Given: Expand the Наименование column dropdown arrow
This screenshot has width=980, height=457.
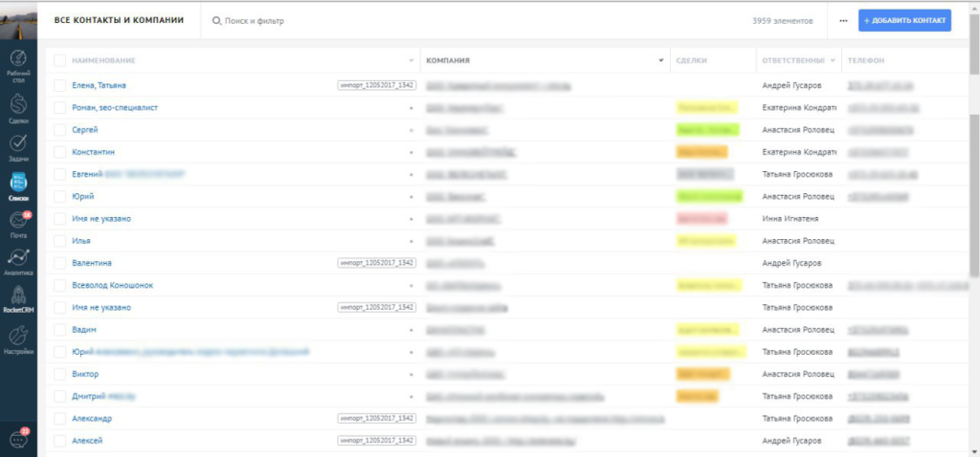Looking at the screenshot, I should click(412, 61).
